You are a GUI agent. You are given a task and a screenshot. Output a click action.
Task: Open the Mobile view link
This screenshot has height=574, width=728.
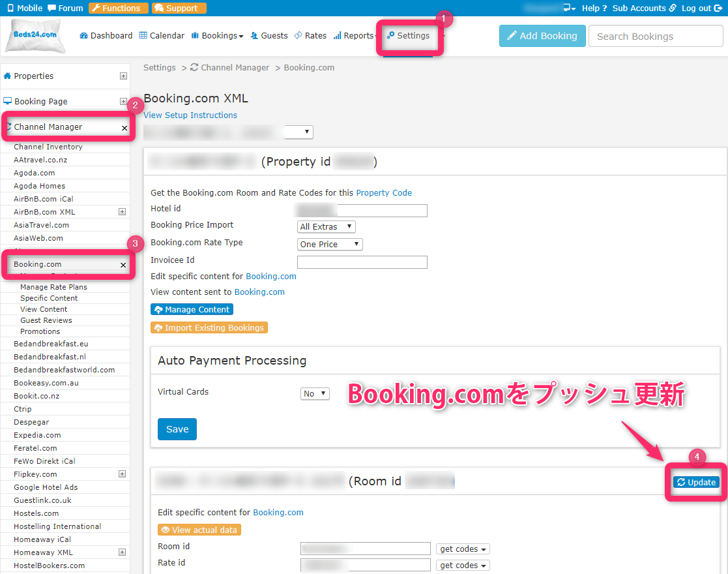click(x=25, y=8)
